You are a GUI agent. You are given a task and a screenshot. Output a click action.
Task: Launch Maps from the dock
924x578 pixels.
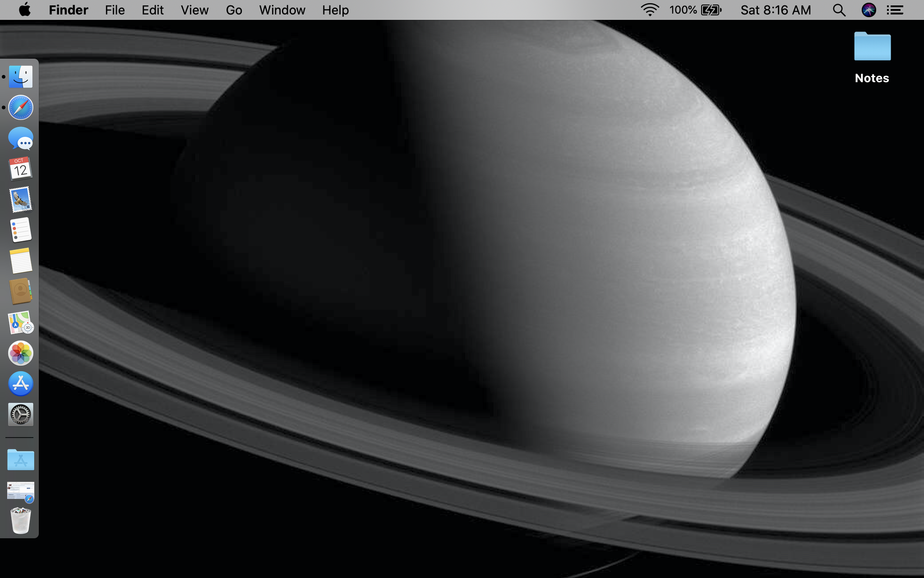point(21,322)
